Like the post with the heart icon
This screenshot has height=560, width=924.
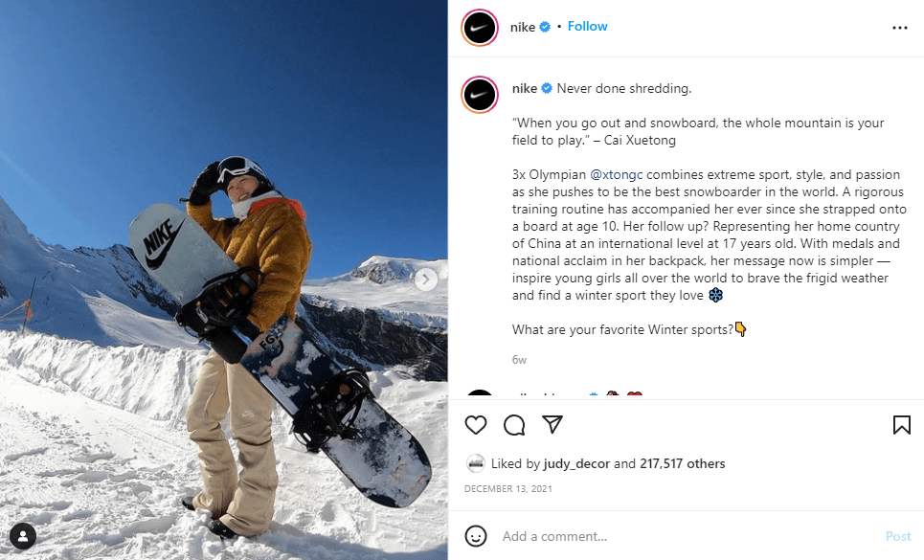click(x=476, y=425)
